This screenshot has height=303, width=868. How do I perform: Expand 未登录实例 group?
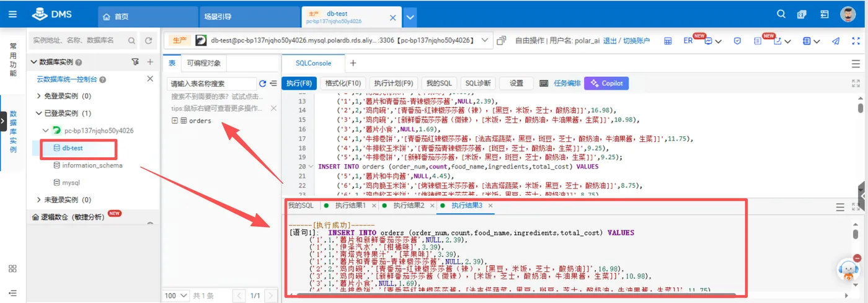pyautogui.click(x=40, y=200)
